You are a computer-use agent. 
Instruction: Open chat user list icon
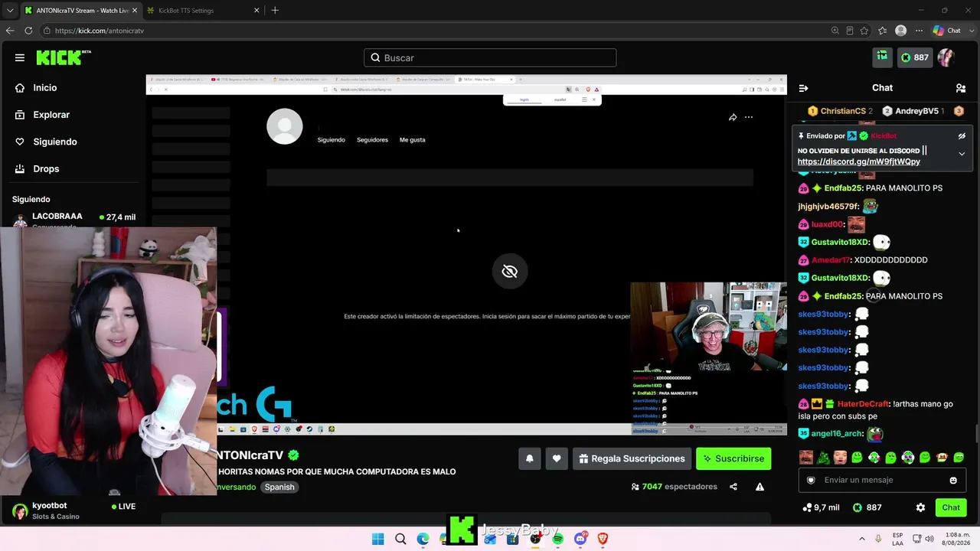(x=961, y=88)
